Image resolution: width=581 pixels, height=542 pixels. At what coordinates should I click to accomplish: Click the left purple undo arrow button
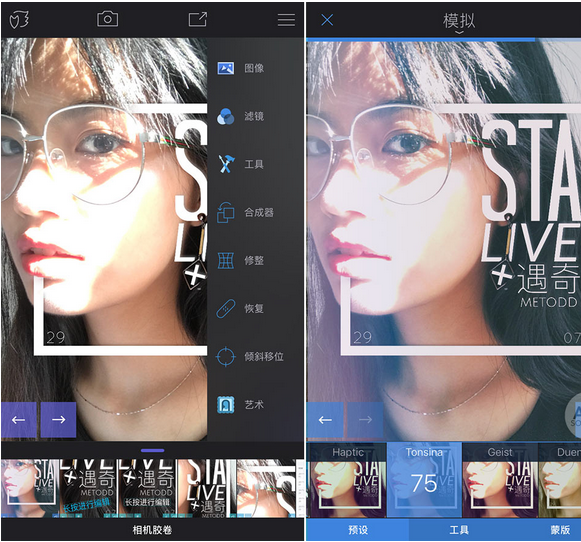pos(19,420)
